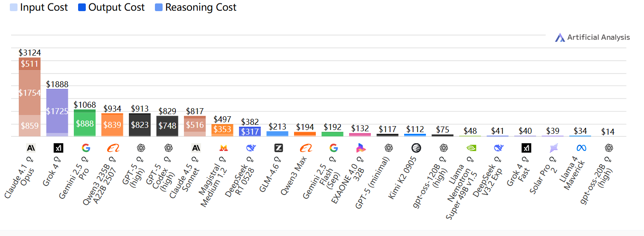Screen dimensions: 644x236
Task: Click the $1888 total label
Action: [x=57, y=84]
